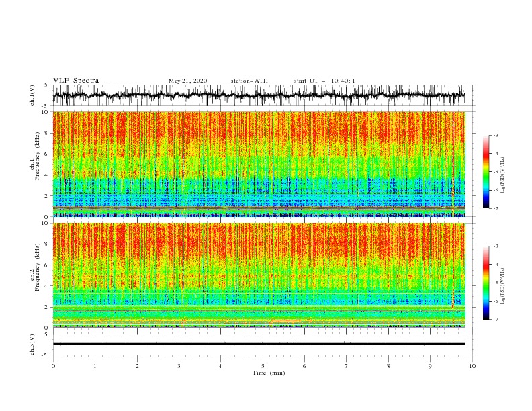Click the "Time (min)" axis label
The height and width of the screenshot is (411, 532).
pos(269,373)
